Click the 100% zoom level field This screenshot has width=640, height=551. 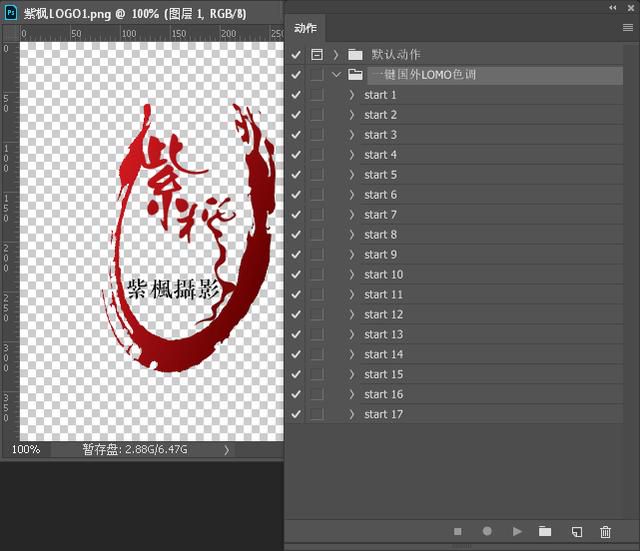26,450
